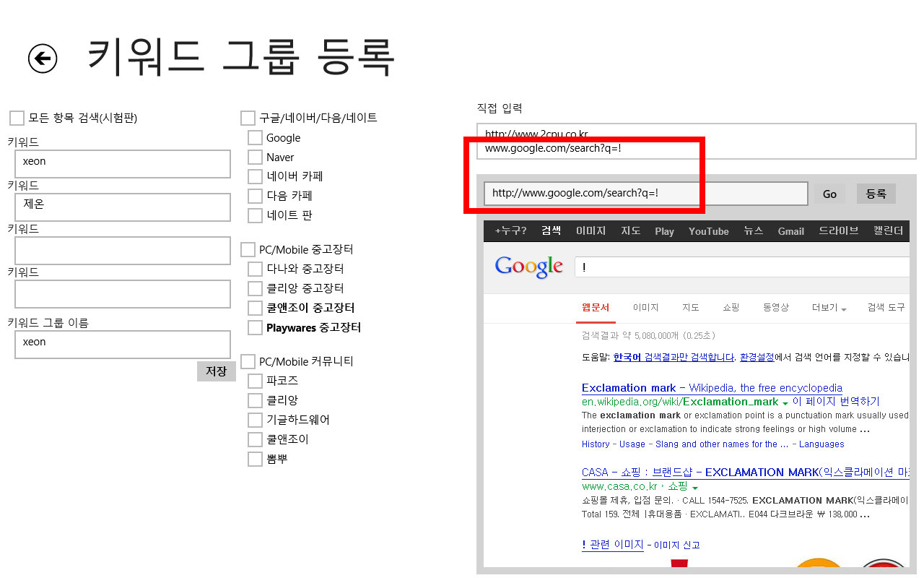Tick the 클리앙 community checkbox

tap(255, 400)
